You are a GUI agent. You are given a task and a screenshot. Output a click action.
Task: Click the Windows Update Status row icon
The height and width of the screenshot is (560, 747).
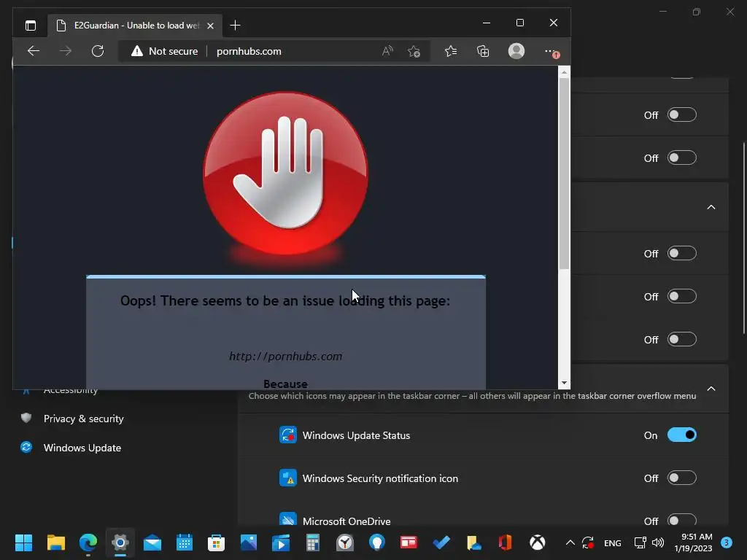[287, 435]
